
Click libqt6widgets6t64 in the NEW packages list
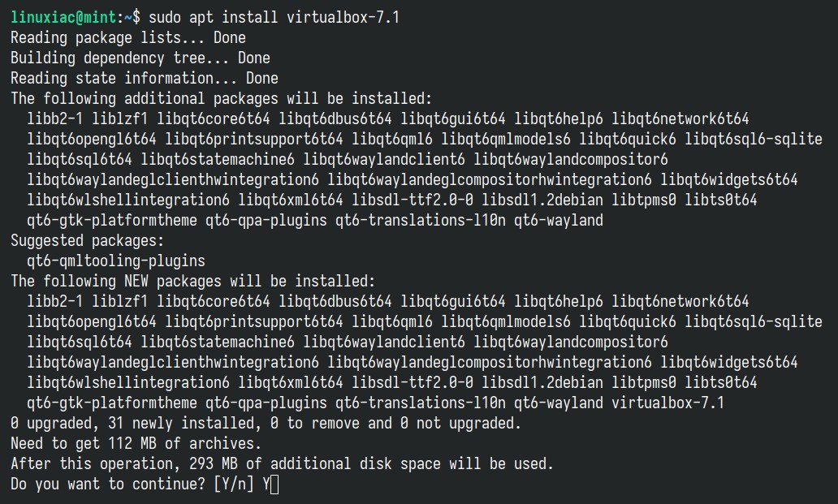pos(729,363)
